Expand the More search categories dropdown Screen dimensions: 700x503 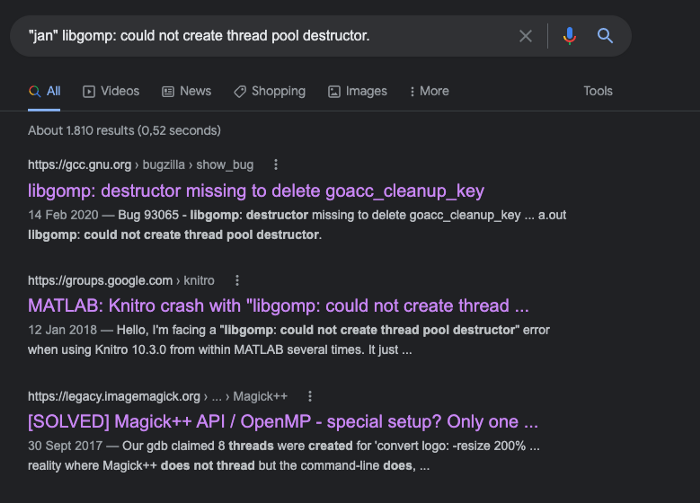429,91
